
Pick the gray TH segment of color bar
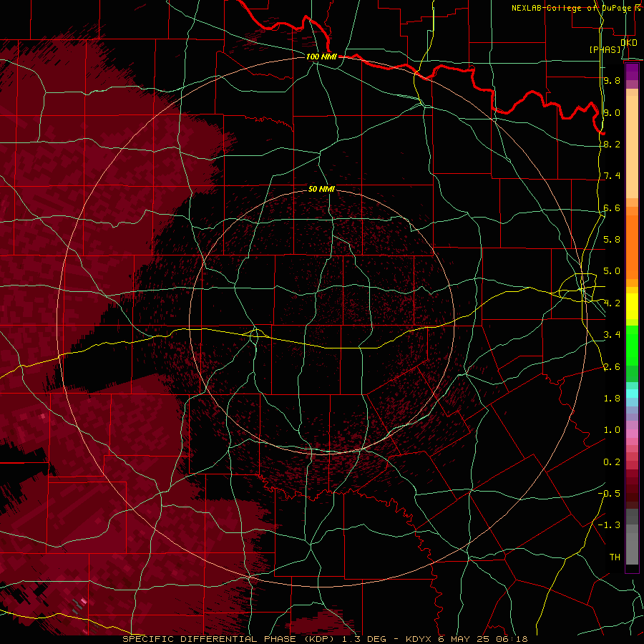(632, 548)
